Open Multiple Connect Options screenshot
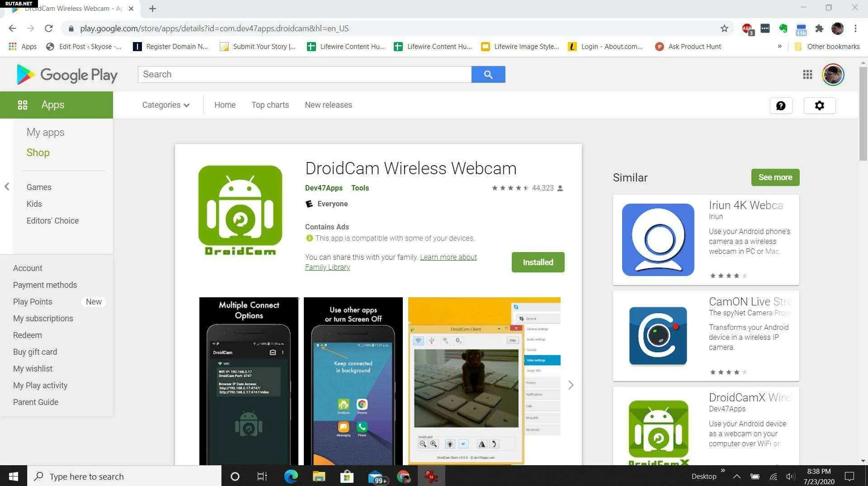Screen dimensions: 868x486 [249, 381]
